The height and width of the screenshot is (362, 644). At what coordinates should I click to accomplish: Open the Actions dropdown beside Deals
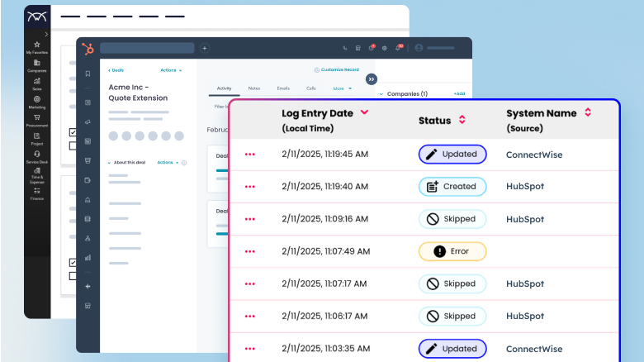[x=171, y=70]
